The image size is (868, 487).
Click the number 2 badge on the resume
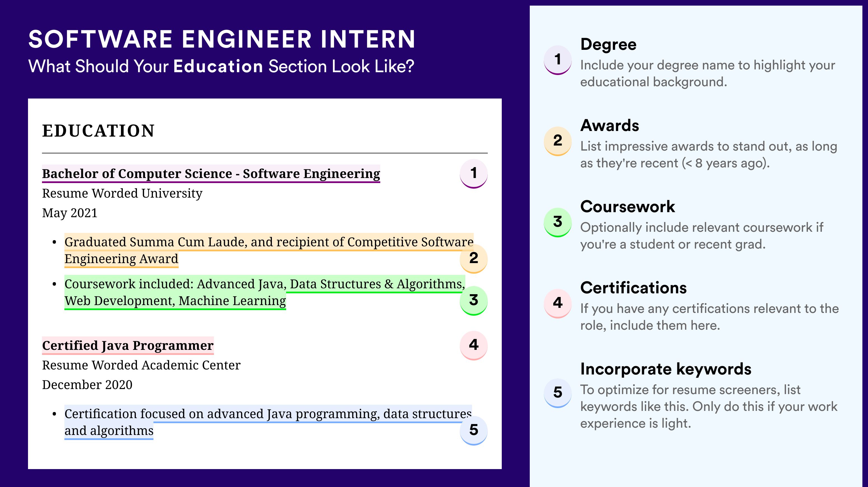tap(473, 258)
